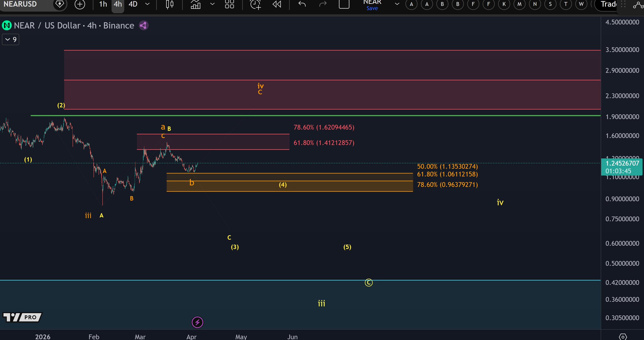Open the layout grid templates icon

pos(229,4)
